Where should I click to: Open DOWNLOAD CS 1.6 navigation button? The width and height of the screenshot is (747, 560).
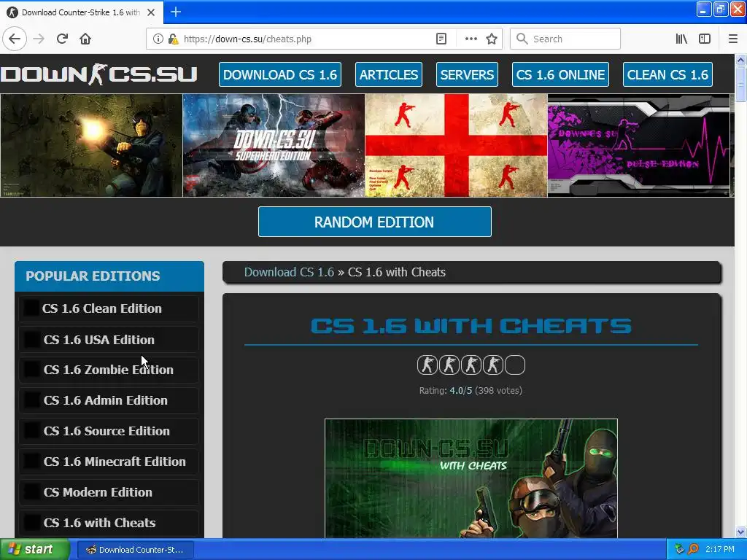280,74
